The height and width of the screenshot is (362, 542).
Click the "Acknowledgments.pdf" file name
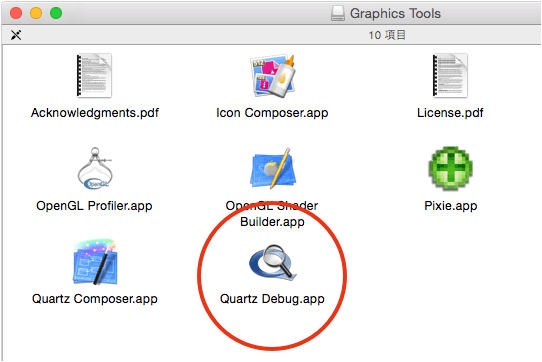(x=95, y=113)
